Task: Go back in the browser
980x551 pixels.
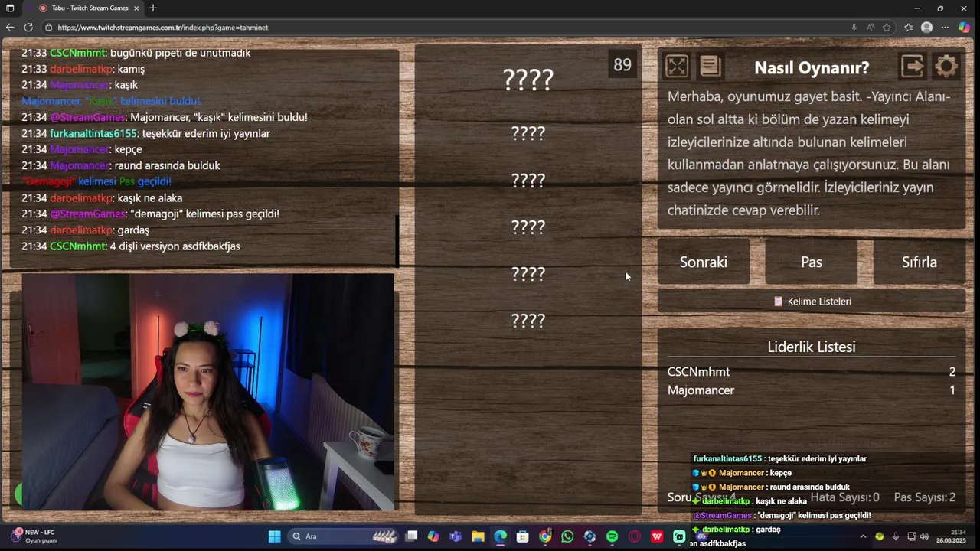Action: click(x=10, y=28)
